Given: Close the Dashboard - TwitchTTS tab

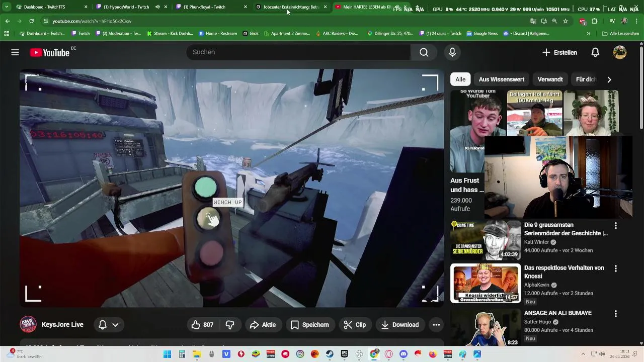Looking at the screenshot, I should (86, 7).
